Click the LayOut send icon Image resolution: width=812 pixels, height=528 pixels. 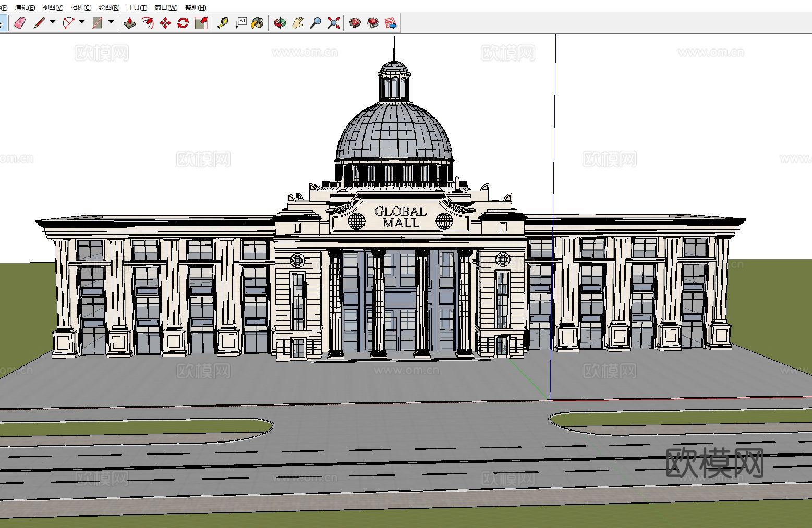(391, 23)
